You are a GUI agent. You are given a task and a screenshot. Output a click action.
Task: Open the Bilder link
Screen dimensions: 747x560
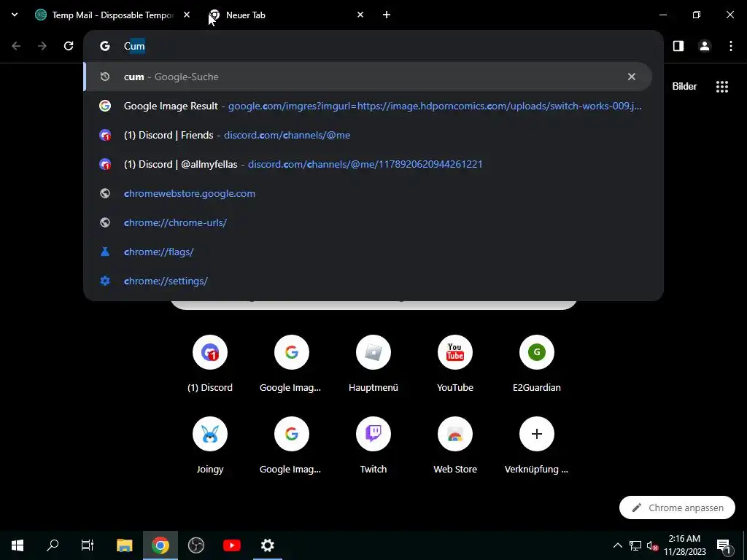click(684, 86)
